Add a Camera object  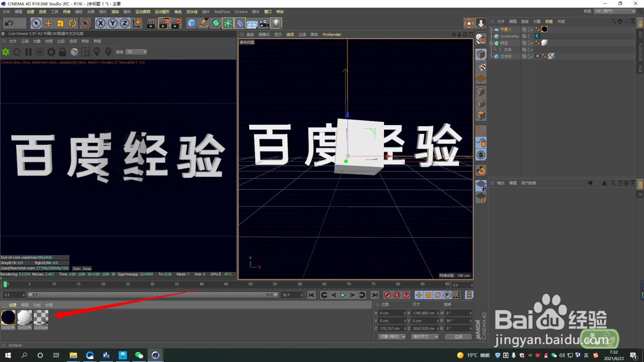[264, 23]
